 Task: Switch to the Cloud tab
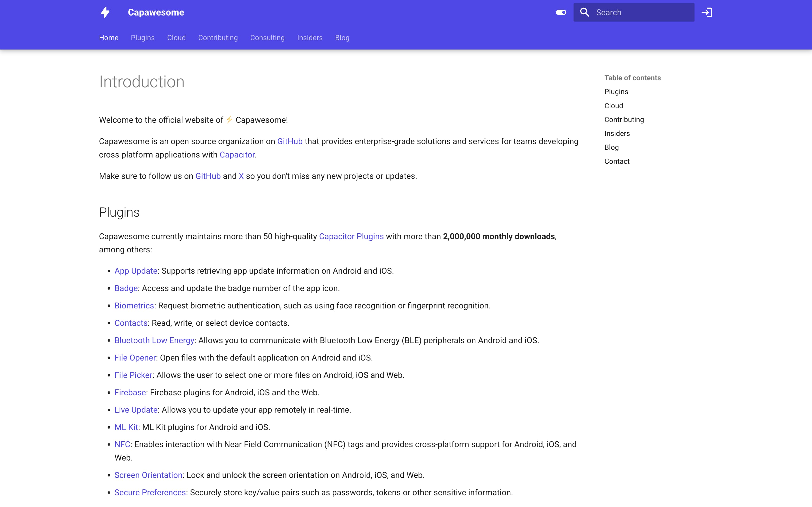coord(176,38)
